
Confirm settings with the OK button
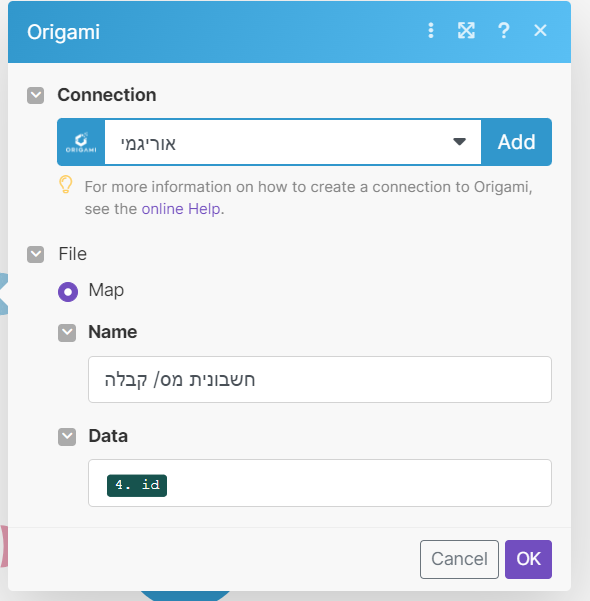coord(528,559)
